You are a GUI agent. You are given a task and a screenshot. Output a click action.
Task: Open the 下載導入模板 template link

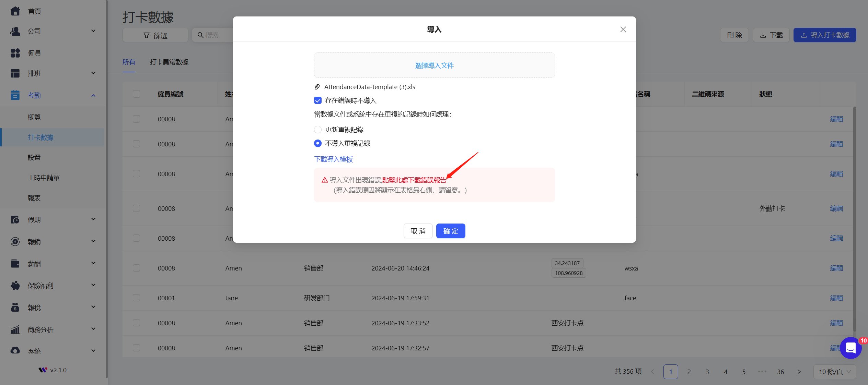pos(333,159)
